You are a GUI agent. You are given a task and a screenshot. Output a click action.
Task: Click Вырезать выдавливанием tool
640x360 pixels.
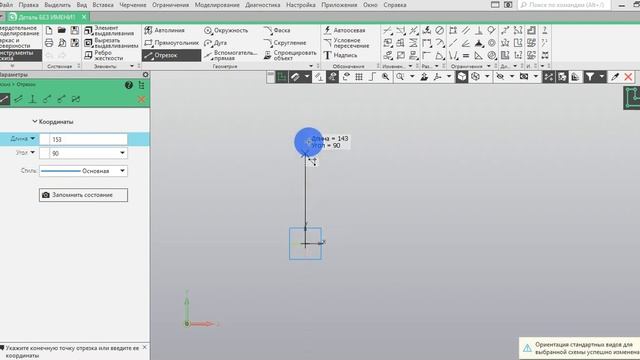[111, 42]
